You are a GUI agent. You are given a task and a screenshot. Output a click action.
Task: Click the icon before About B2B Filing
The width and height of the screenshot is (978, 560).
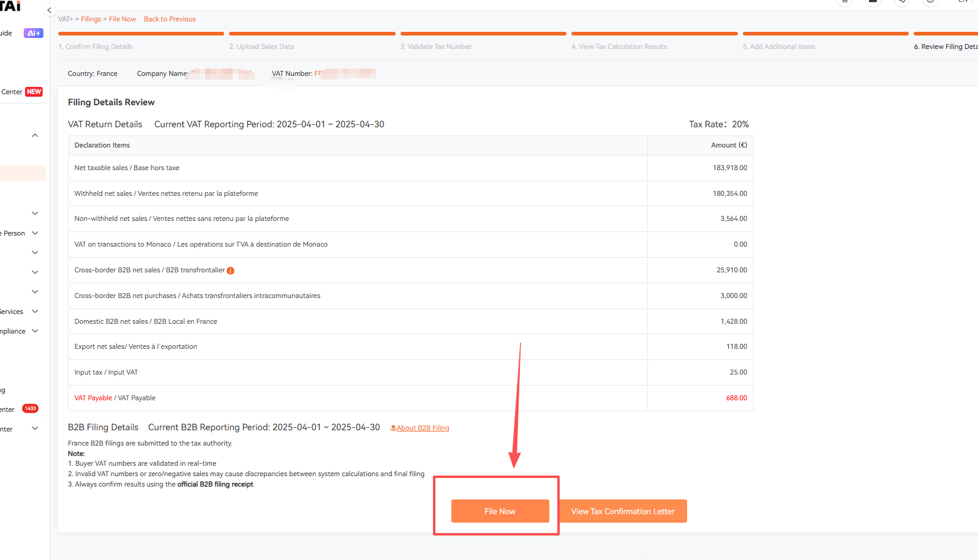click(393, 428)
